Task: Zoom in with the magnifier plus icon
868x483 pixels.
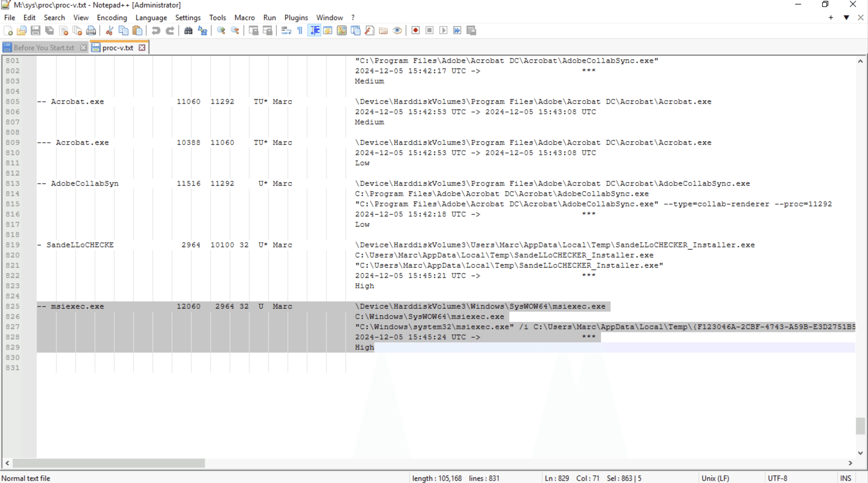Action: 221,31
